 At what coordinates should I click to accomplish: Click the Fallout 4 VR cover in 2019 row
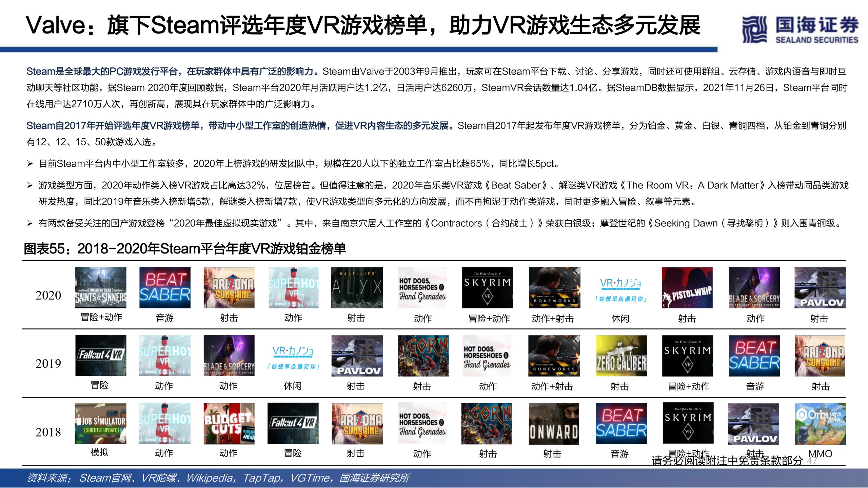(101, 355)
